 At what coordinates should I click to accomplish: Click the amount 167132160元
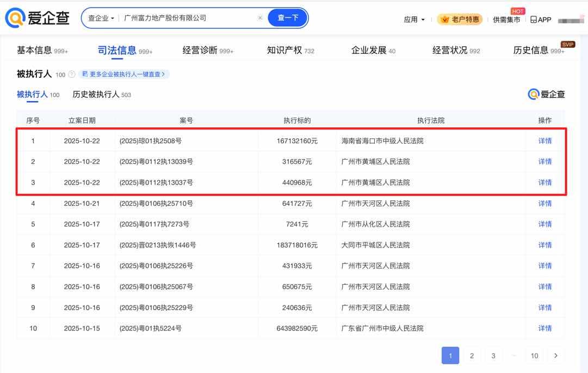[297, 141]
